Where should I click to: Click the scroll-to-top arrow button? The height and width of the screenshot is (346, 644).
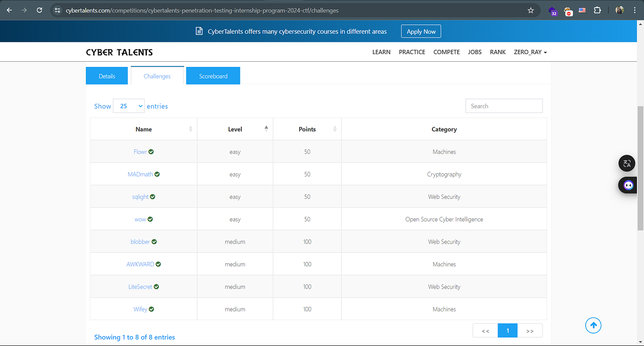tap(593, 325)
